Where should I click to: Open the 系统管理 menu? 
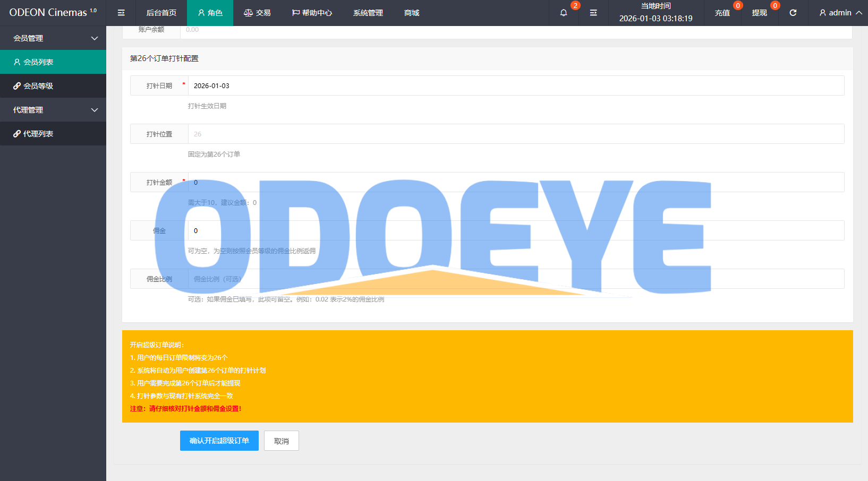pos(368,13)
